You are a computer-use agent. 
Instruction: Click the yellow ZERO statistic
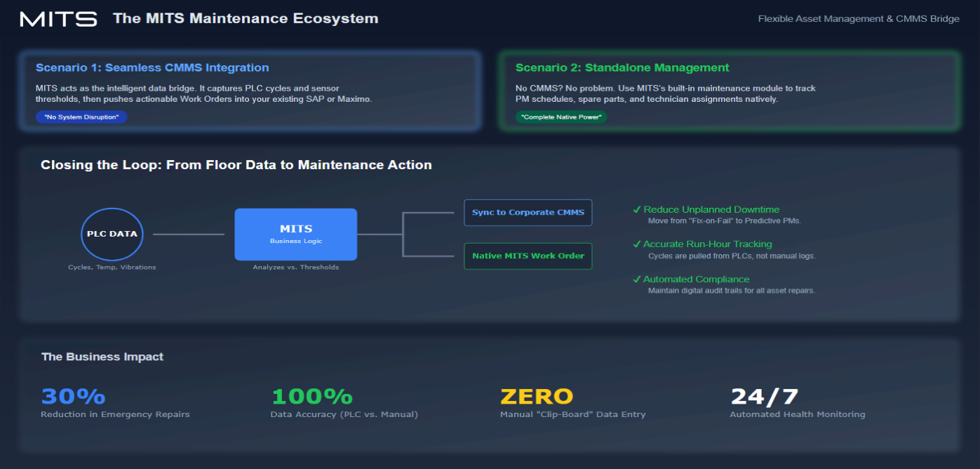click(x=537, y=397)
